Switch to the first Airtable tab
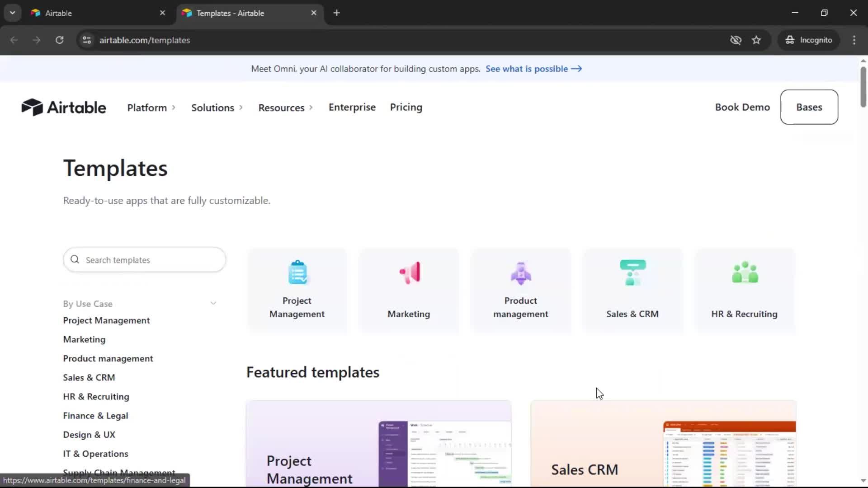868x488 pixels. click(96, 13)
